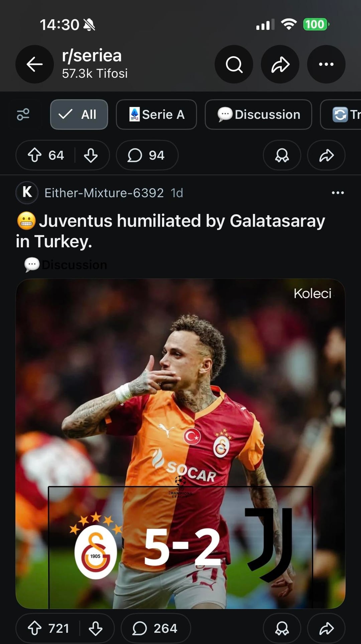Screen dimensions: 361x644
Task: Downvote the post with 64 votes
Action: (91, 155)
